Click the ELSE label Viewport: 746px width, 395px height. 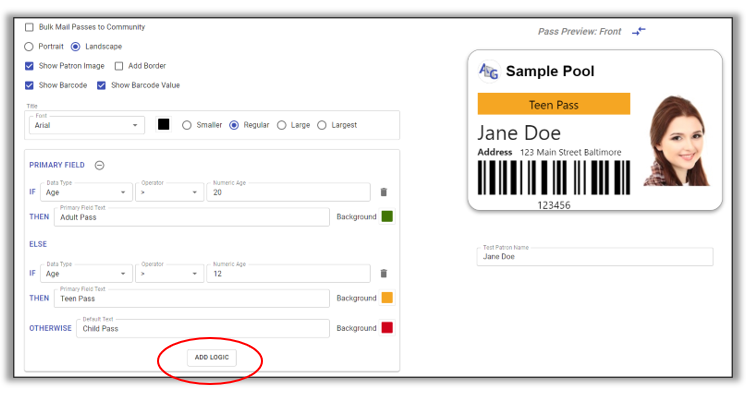coord(38,244)
